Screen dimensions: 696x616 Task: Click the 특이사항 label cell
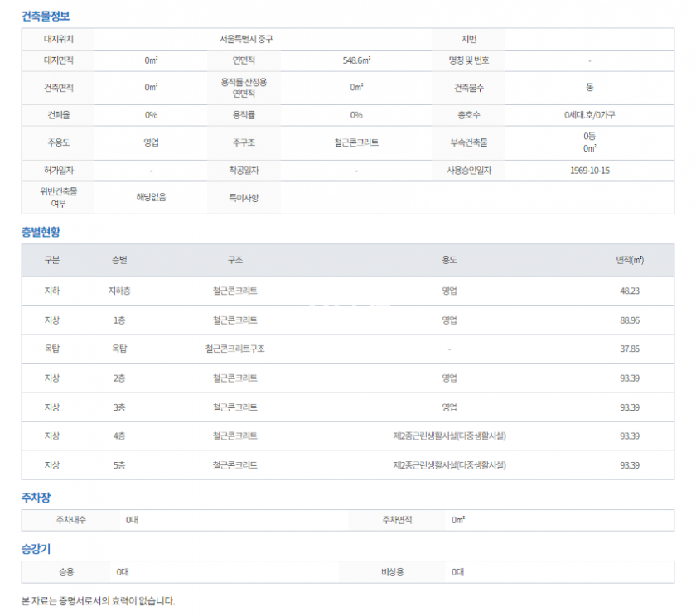pos(244,198)
